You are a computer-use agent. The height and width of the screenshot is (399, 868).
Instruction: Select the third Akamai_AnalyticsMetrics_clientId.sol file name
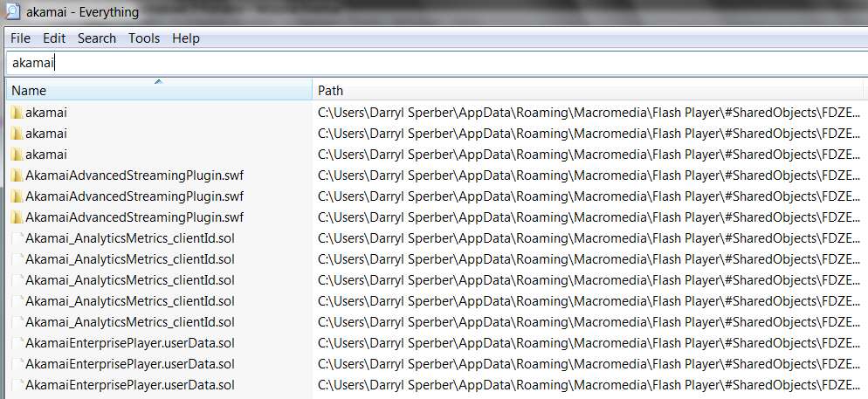point(130,280)
